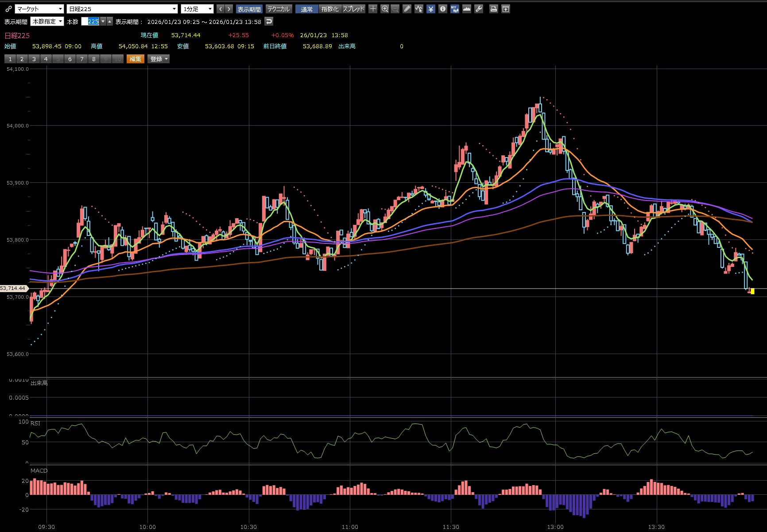Switch chart mode to スプレッド
This screenshot has width=767, height=532.
point(353,9)
